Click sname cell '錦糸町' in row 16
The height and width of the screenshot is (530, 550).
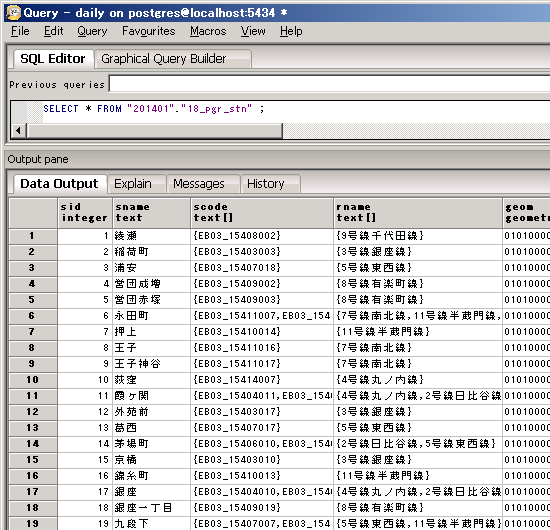(x=152, y=476)
